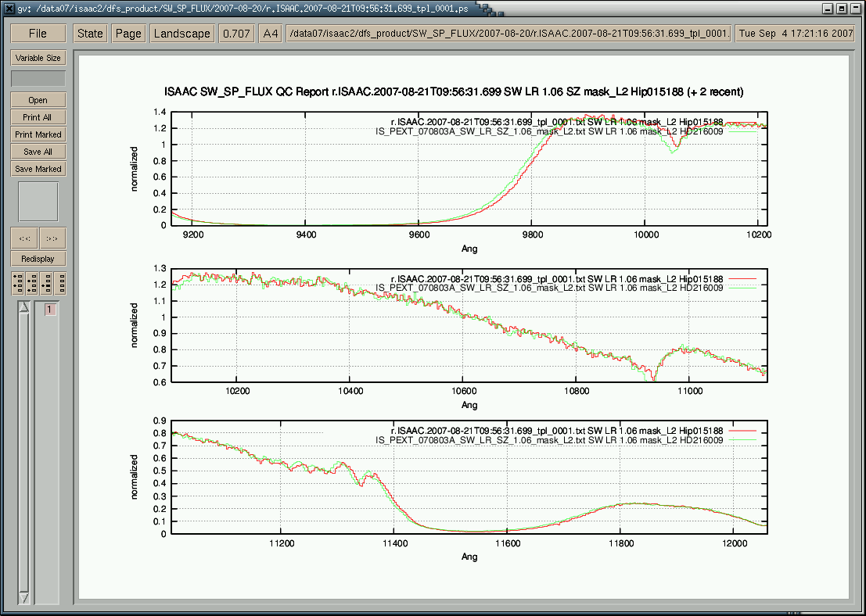Mark even pages using the toggle icon
This screenshot has width=866, height=616.
[32, 283]
